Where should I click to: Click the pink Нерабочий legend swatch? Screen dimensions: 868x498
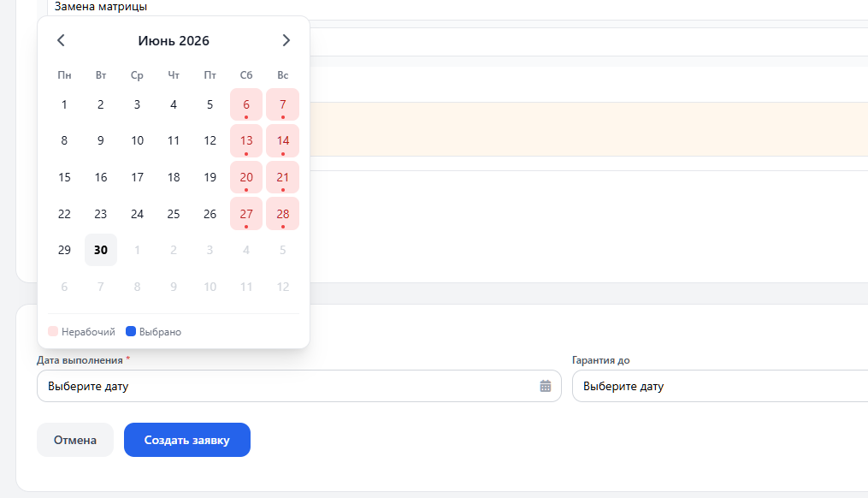tap(53, 331)
